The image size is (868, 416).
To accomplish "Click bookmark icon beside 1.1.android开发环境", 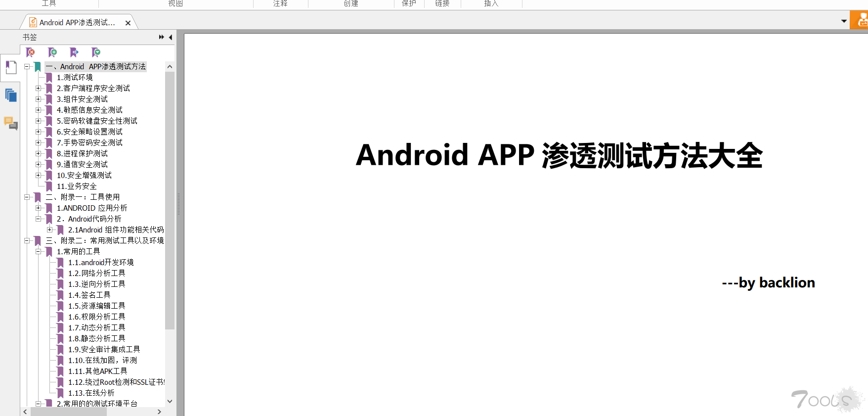I will click(x=60, y=262).
